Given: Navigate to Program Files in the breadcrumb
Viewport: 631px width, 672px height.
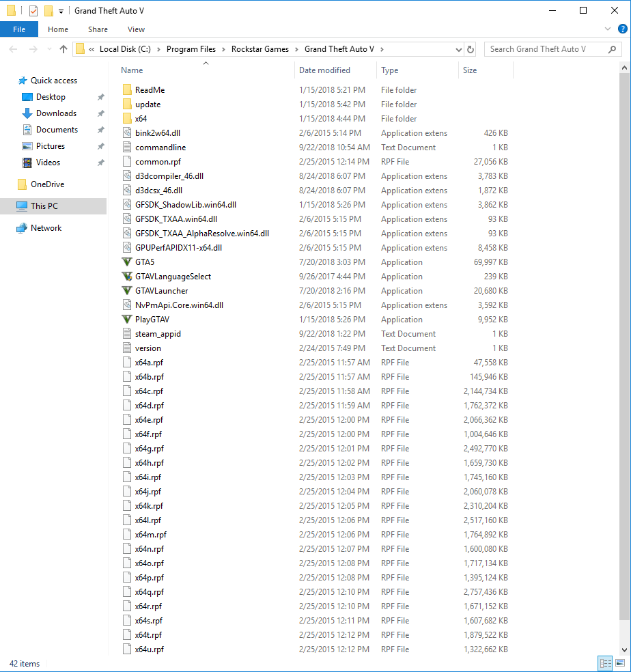Looking at the screenshot, I should click(x=191, y=49).
